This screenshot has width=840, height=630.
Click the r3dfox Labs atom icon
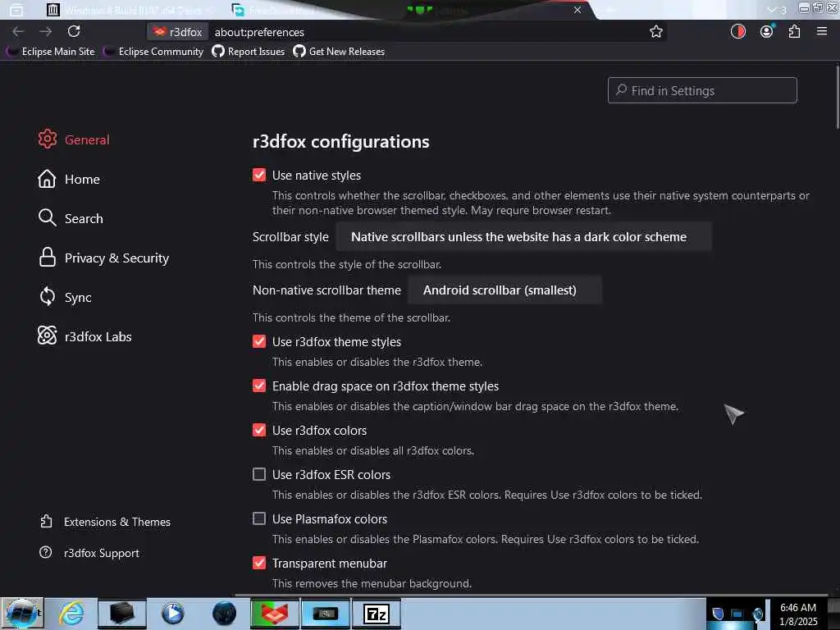point(47,336)
